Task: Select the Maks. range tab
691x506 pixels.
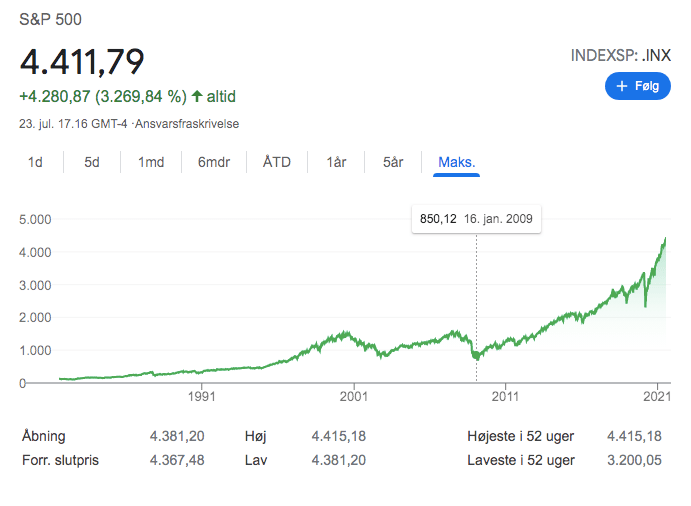Action: 457,162
